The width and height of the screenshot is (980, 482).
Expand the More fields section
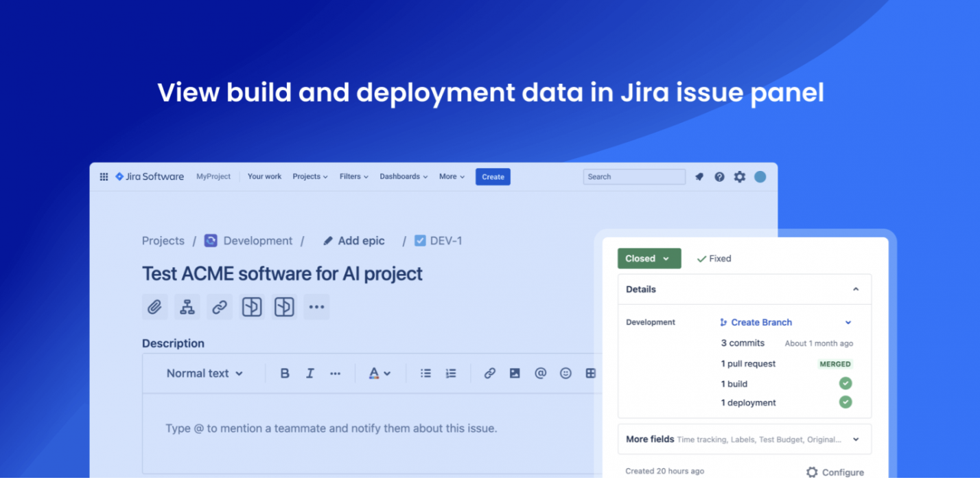click(x=745, y=439)
